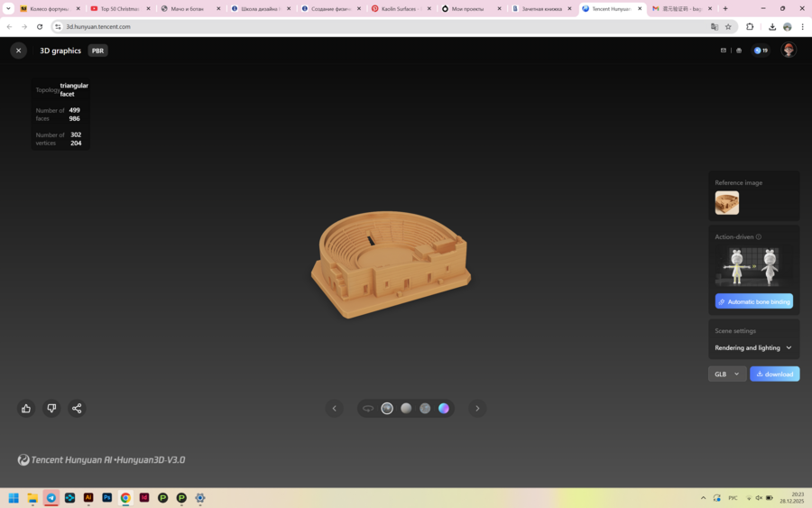The image size is (812, 508).
Task: Click the thumbs up like icon
Action: pyautogui.click(x=26, y=408)
